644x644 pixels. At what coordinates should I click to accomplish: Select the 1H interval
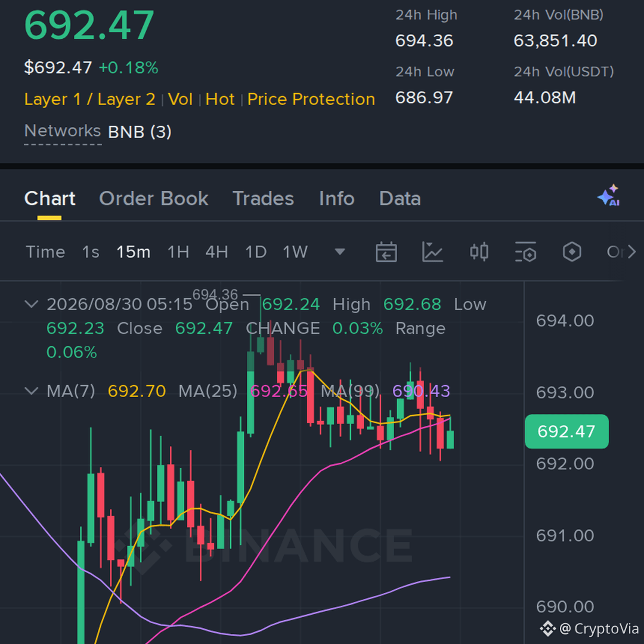pyautogui.click(x=178, y=252)
